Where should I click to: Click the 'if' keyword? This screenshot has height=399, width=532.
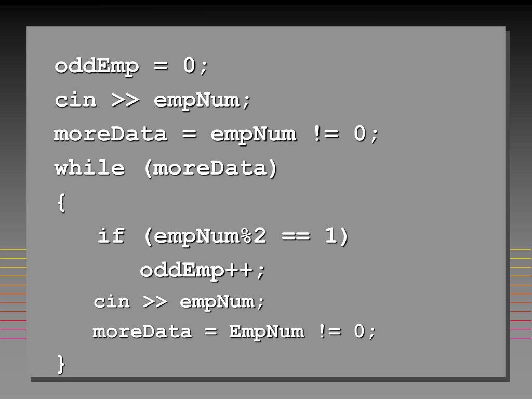(111, 235)
